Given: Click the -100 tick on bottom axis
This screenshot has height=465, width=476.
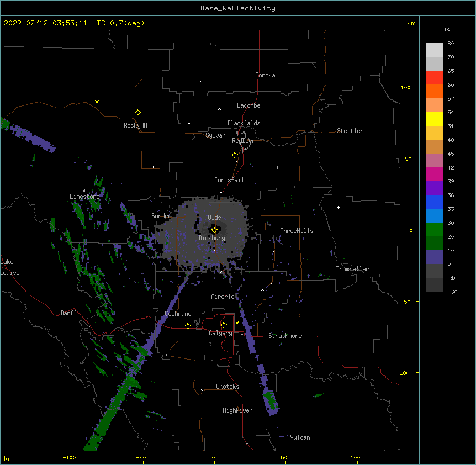Looking at the screenshot, I should point(69,458).
